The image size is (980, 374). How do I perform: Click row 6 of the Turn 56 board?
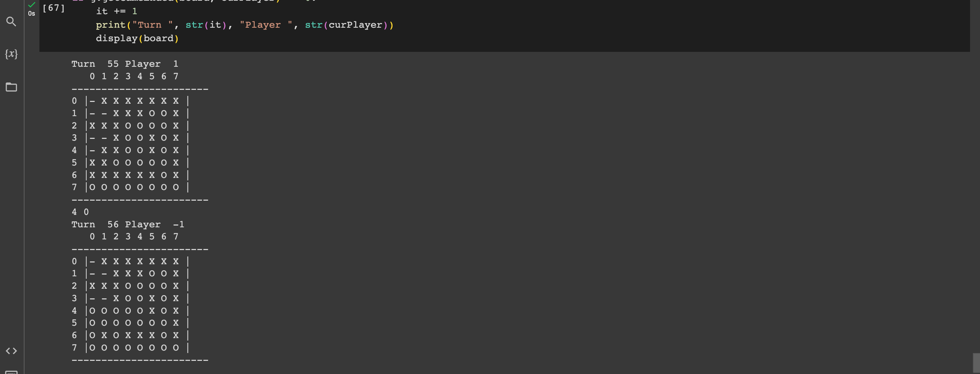pos(130,335)
